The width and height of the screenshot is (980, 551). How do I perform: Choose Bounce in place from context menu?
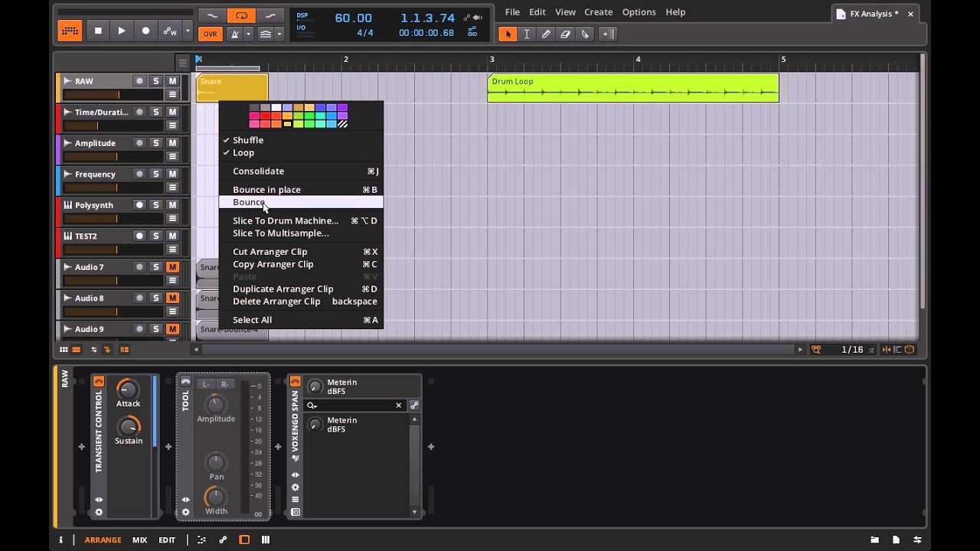[x=301, y=190]
